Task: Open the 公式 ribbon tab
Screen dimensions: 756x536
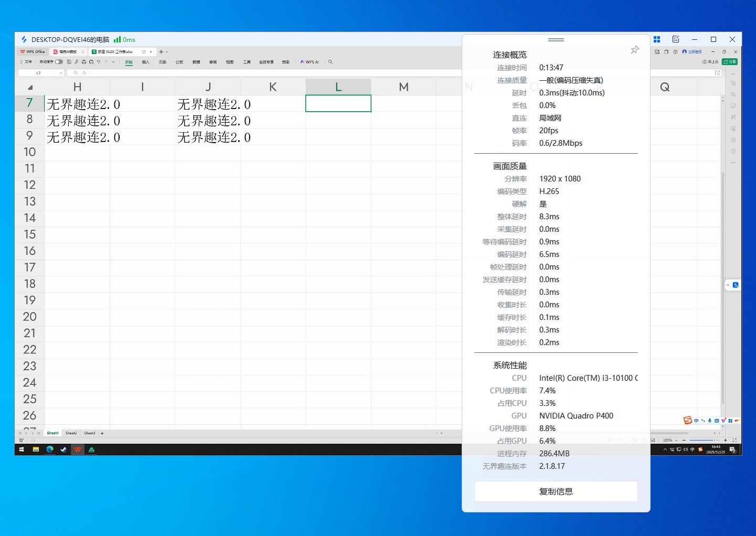Action: pyautogui.click(x=179, y=62)
